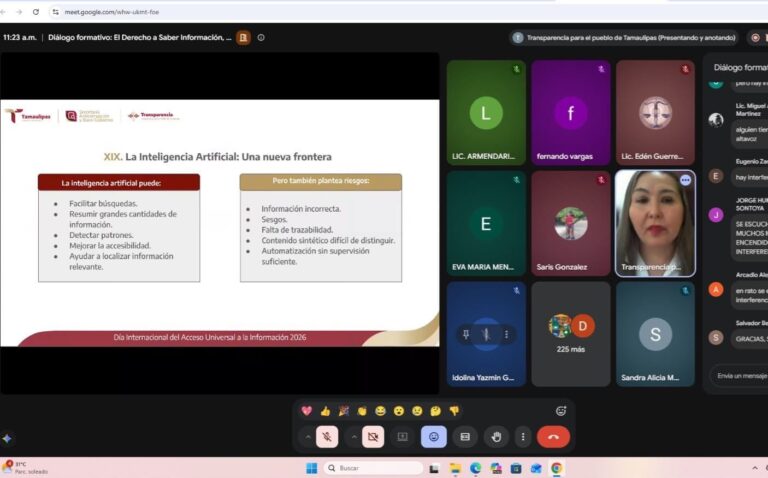The width and height of the screenshot is (768, 478).
Task: Click the meeting title 'Diálogo formativo'
Action: click(140, 37)
